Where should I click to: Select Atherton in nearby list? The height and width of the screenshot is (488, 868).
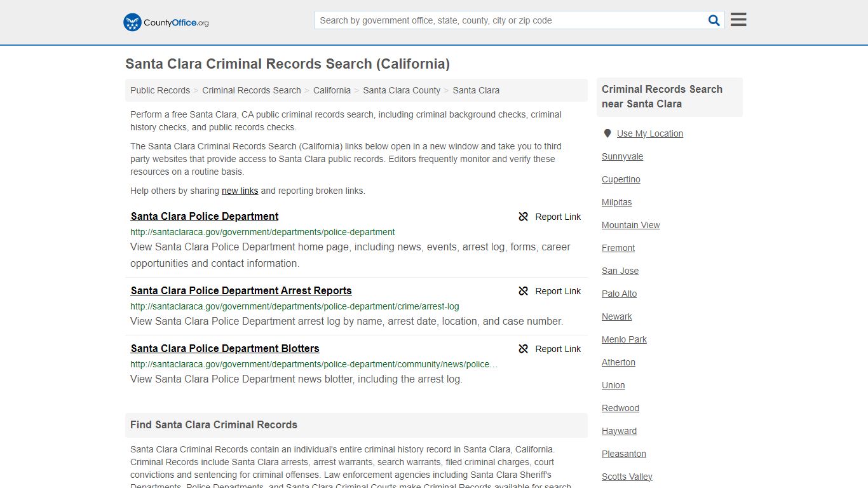click(618, 362)
